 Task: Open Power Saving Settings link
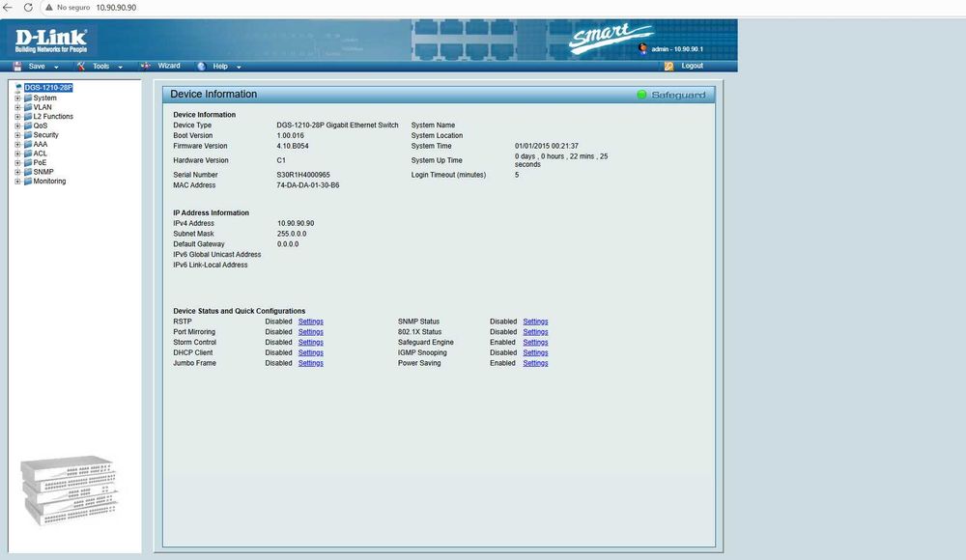(x=535, y=363)
